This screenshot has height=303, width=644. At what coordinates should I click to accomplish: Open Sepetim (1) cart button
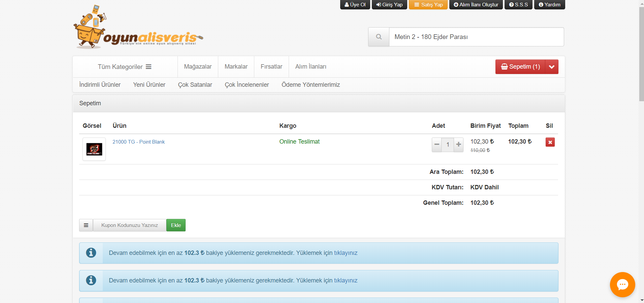520,67
